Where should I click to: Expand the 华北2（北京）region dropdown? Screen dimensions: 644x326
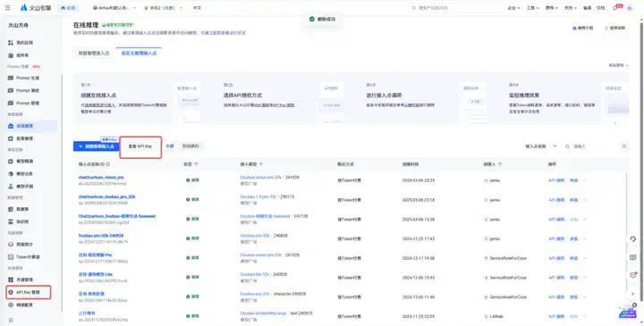tap(163, 8)
